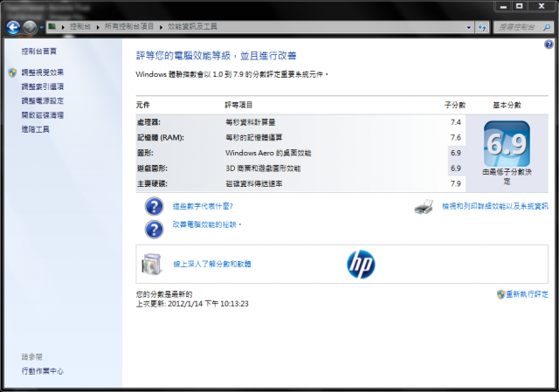Select 所有控制台項目 breadcrumb
Viewport: 559px width, 392px height.
(x=129, y=26)
